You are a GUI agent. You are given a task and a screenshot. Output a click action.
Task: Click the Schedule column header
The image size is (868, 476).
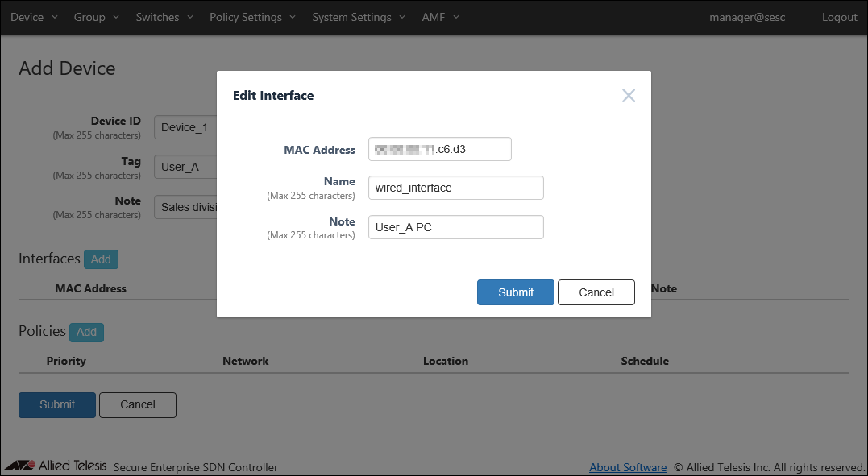(645, 361)
